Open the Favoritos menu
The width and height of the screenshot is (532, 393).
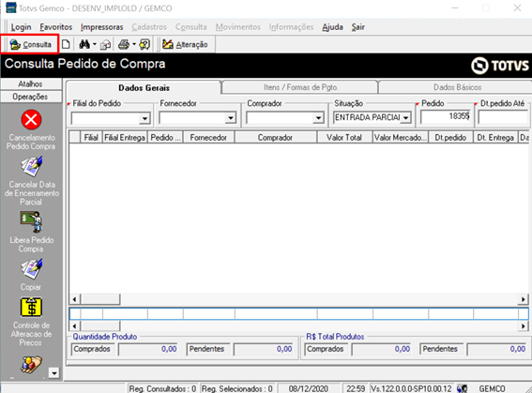pyautogui.click(x=56, y=27)
